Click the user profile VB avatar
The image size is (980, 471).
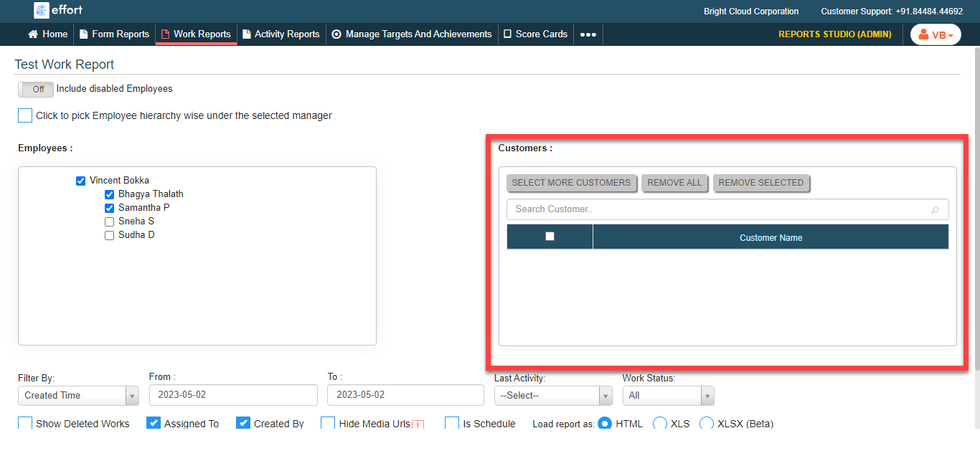(936, 35)
